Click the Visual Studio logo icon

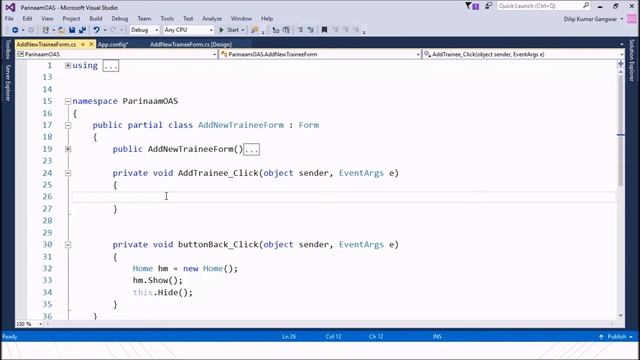10,7
